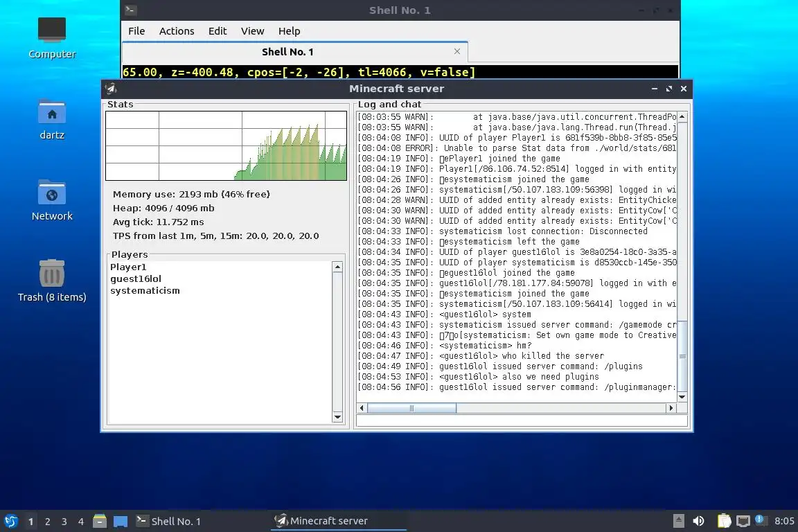Open the Computer desktop icon

click(x=52, y=37)
